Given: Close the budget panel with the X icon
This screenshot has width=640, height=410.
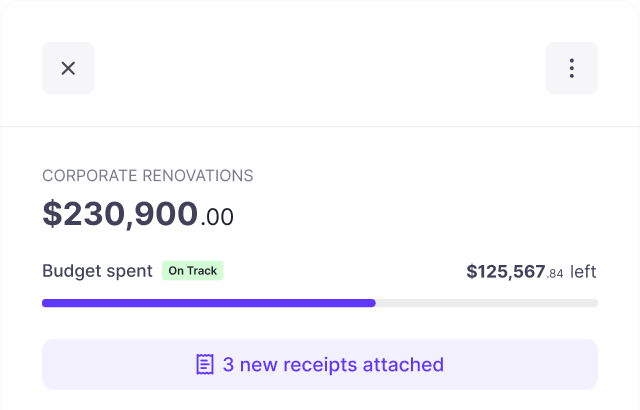Looking at the screenshot, I should tap(68, 68).
